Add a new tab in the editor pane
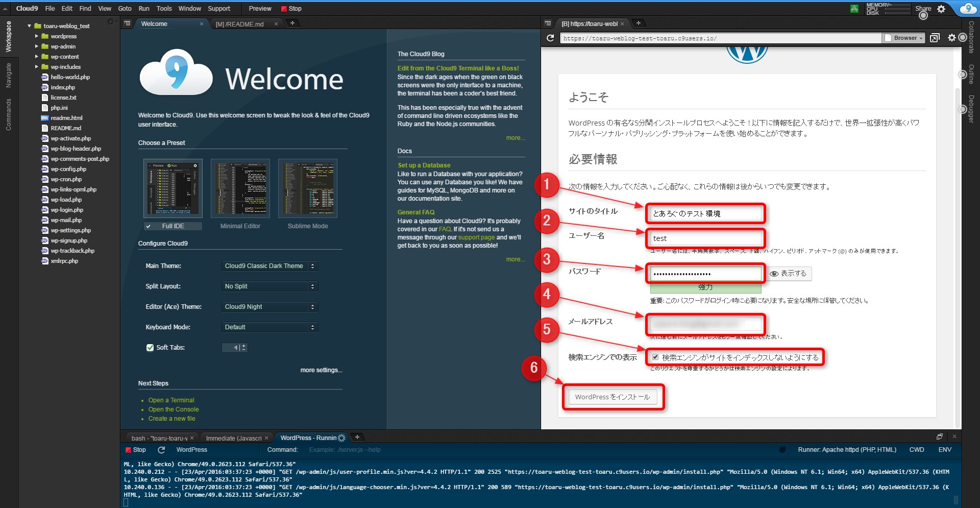980x508 pixels. [292, 23]
